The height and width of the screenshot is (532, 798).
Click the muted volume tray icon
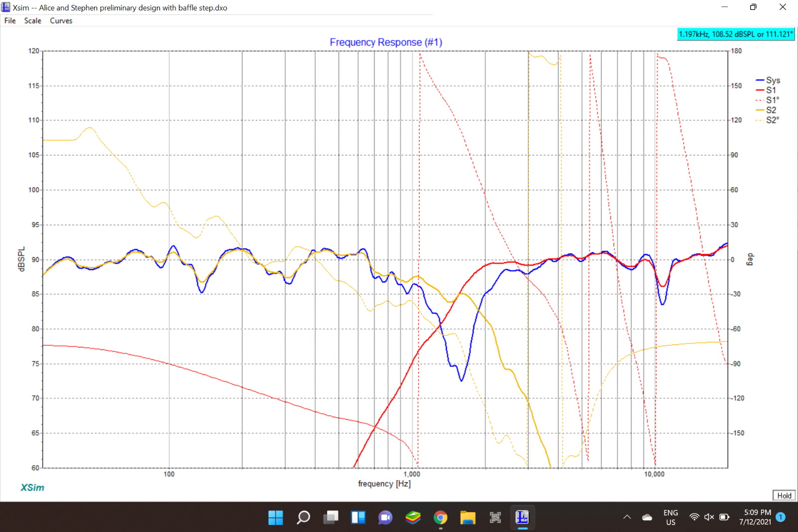click(x=709, y=518)
